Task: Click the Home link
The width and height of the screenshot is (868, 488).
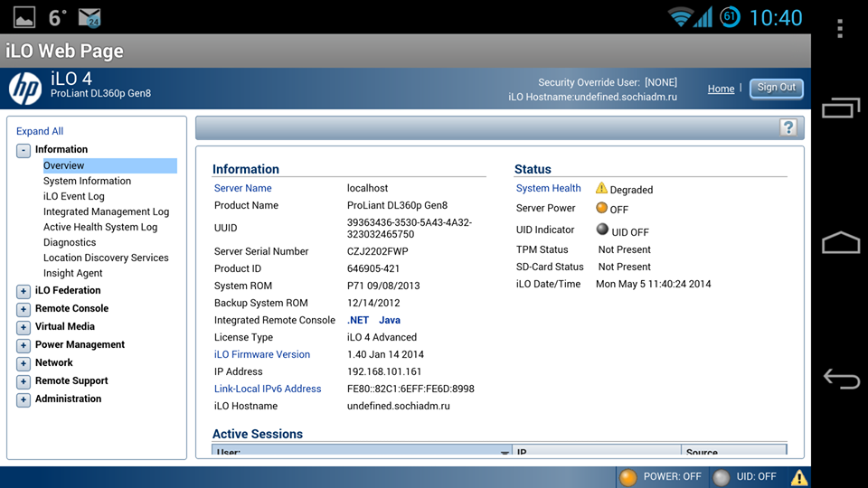Action: coord(721,89)
